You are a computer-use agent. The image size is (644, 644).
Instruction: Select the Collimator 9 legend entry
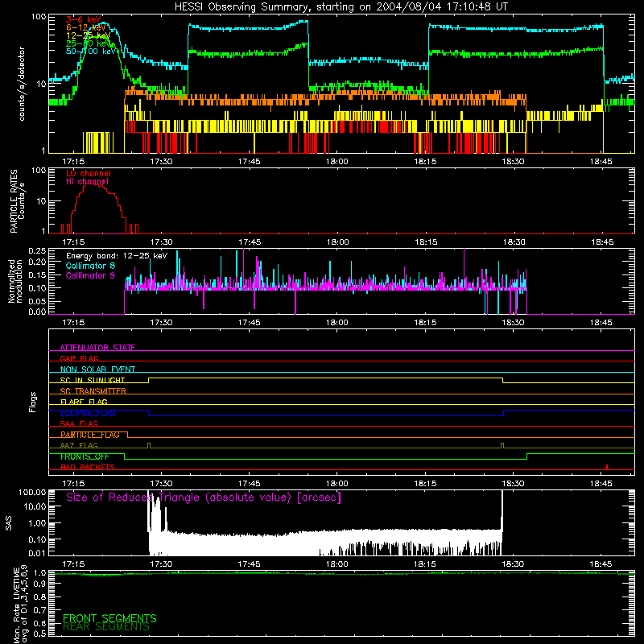[90, 275]
